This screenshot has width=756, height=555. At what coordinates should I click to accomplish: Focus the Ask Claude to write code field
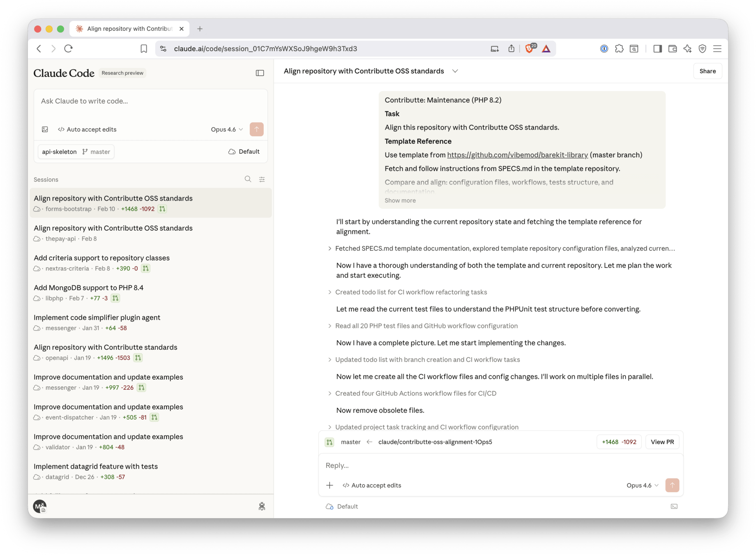coord(151,101)
